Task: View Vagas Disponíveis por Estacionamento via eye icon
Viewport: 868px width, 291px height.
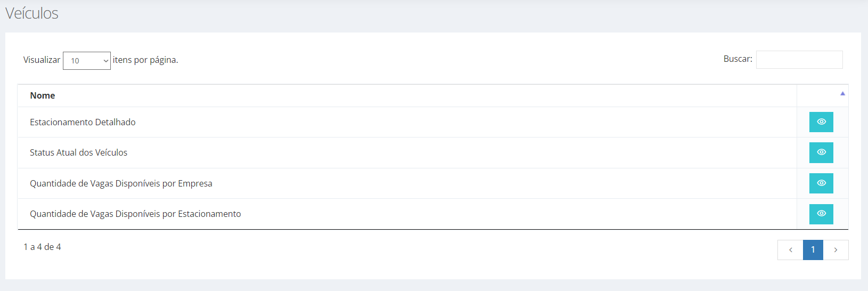Action: point(821,214)
